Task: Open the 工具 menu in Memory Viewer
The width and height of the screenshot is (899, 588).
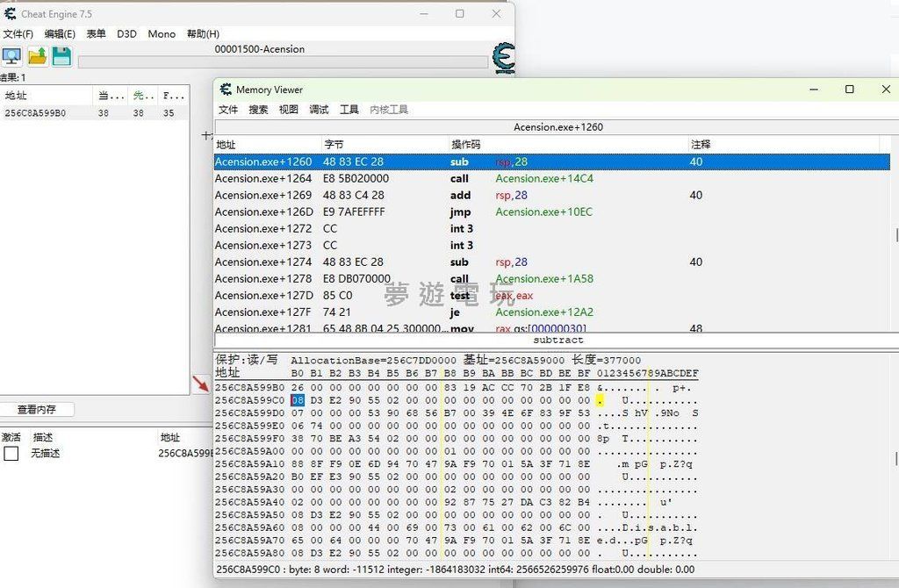Action: (x=349, y=110)
